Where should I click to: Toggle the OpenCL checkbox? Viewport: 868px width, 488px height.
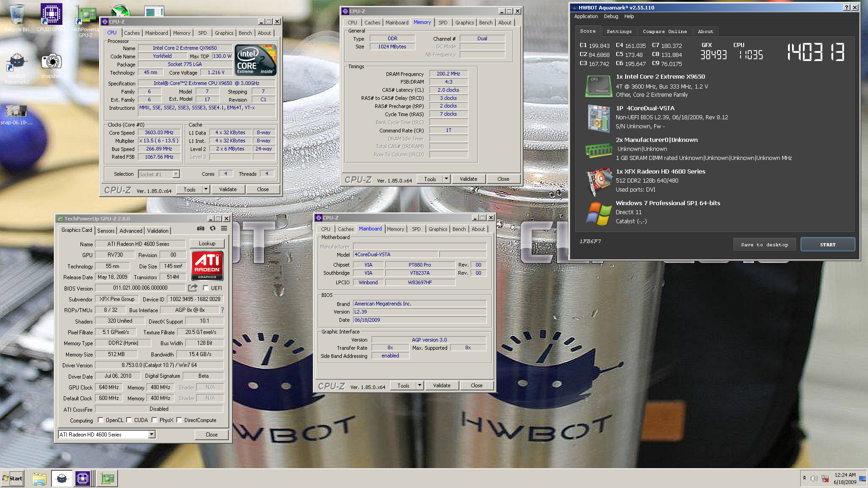point(100,420)
